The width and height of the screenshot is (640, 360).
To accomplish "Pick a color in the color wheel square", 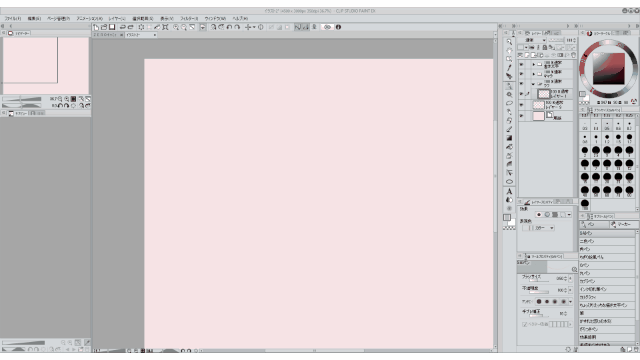I will click(x=609, y=69).
